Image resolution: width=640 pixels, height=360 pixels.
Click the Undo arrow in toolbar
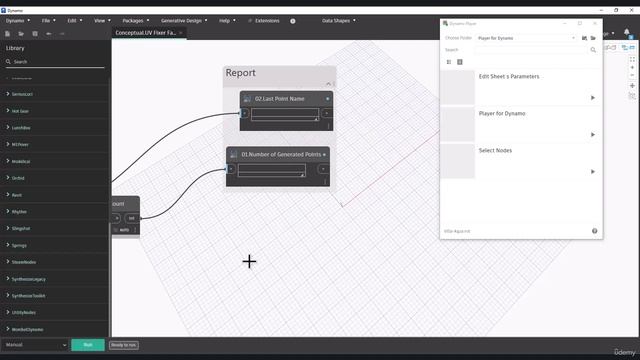[x=49, y=34]
